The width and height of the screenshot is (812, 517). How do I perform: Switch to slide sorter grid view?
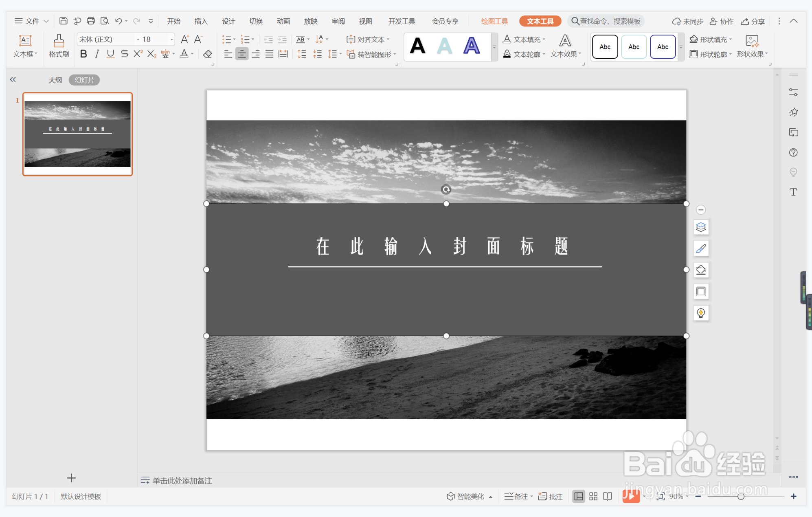click(593, 496)
